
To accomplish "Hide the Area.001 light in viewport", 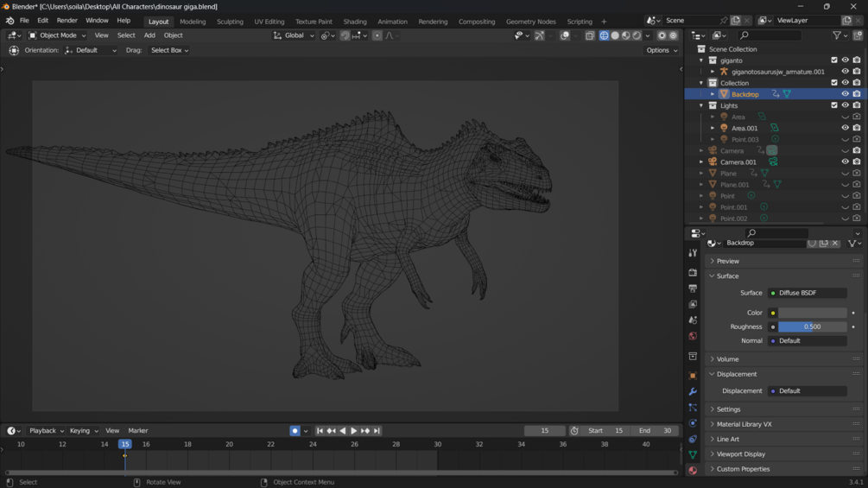I will tap(845, 128).
